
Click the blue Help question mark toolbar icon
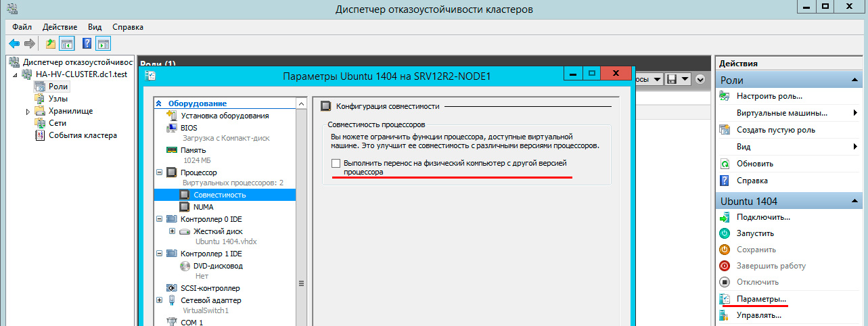[87, 44]
